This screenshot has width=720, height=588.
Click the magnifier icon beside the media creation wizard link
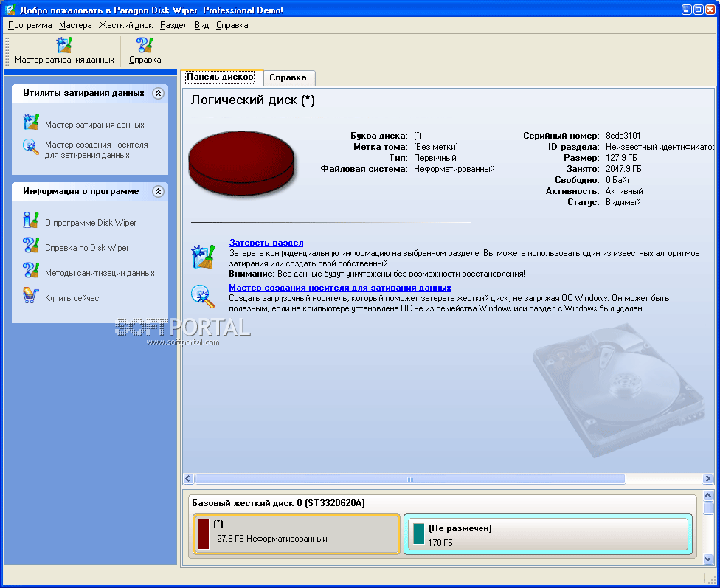203,297
